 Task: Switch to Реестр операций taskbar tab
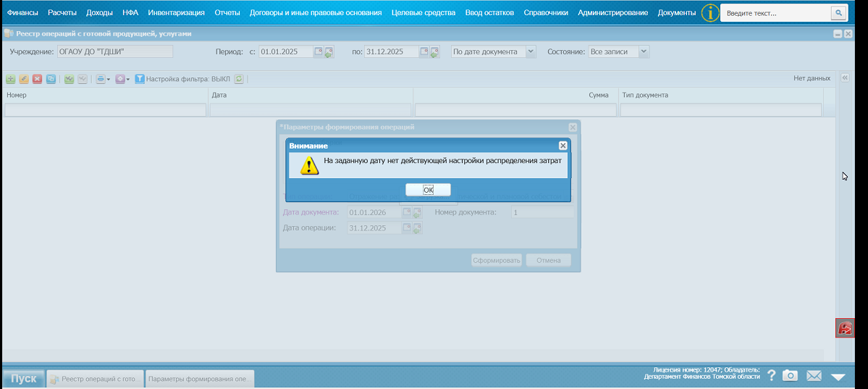tap(96, 379)
